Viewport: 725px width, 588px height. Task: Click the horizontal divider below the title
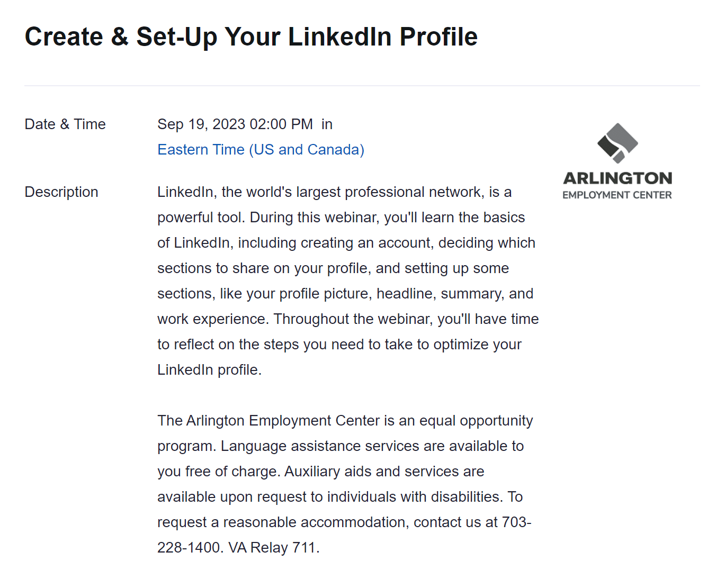point(362,86)
